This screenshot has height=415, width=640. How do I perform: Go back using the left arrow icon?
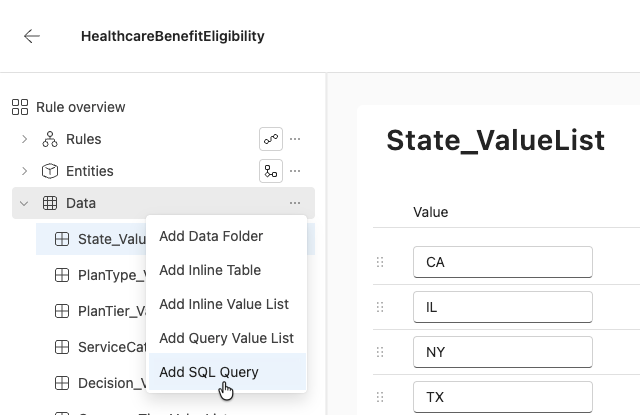pyautogui.click(x=32, y=36)
